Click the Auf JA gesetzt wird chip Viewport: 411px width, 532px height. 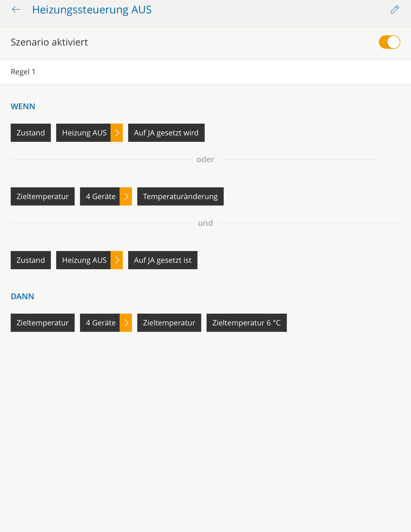click(x=166, y=133)
